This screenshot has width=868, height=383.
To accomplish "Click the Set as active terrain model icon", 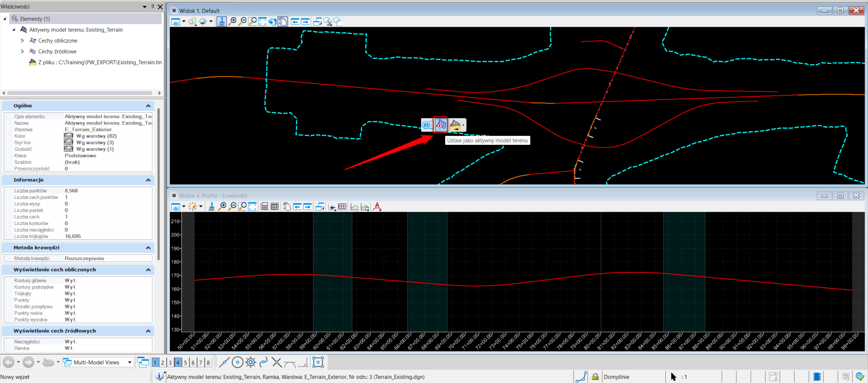I will (x=441, y=125).
